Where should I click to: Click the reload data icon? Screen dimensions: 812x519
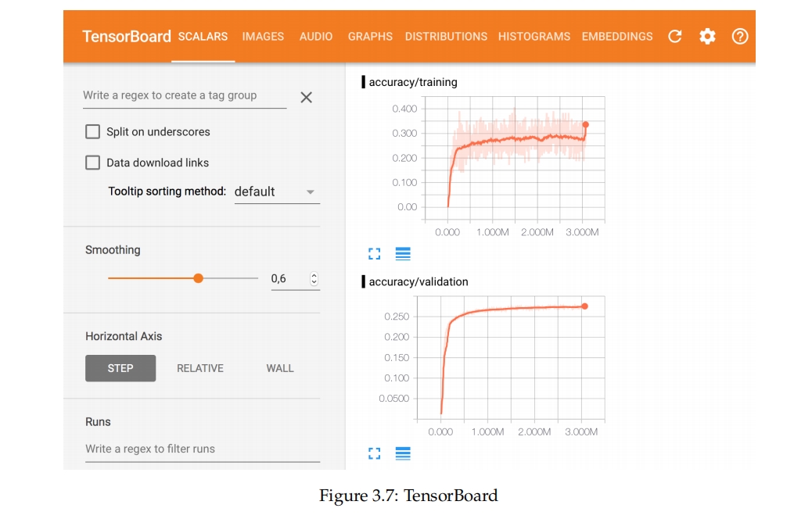tap(675, 36)
